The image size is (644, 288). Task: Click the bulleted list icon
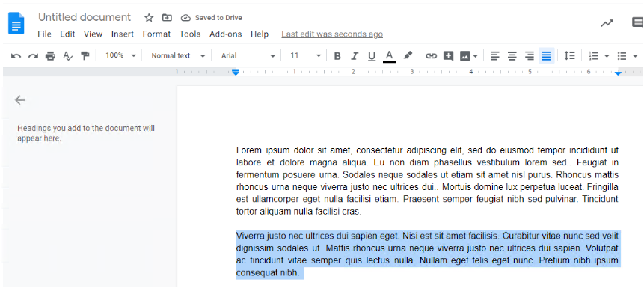622,56
